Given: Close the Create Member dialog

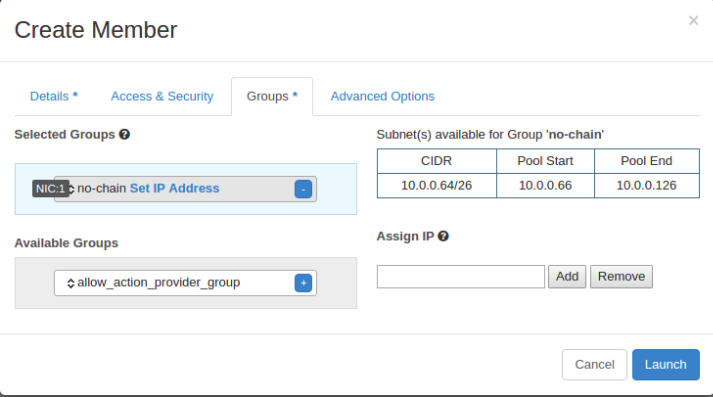Looking at the screenshot, I should pos(693,20).
